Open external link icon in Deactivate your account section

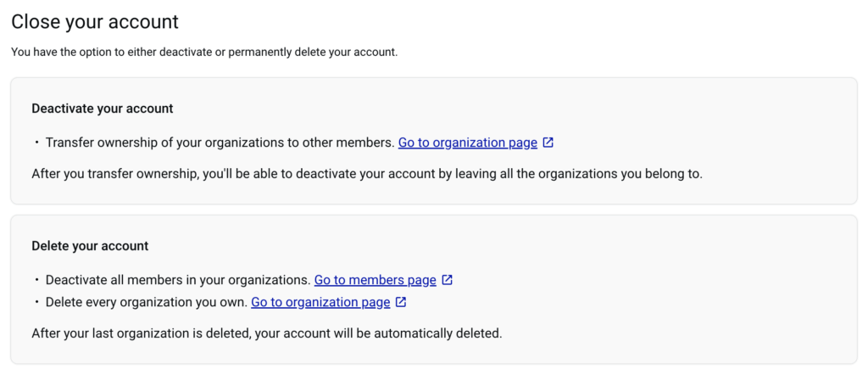pos(548,143)
